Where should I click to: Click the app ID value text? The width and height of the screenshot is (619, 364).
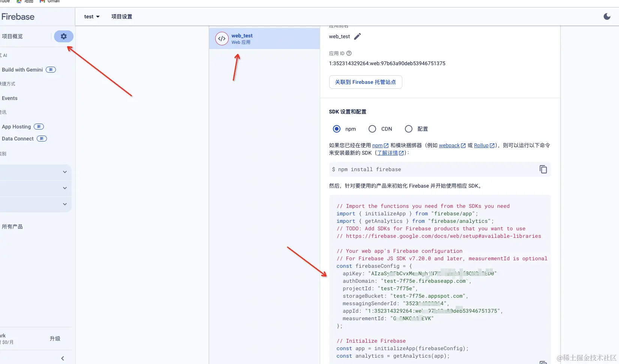387,63
